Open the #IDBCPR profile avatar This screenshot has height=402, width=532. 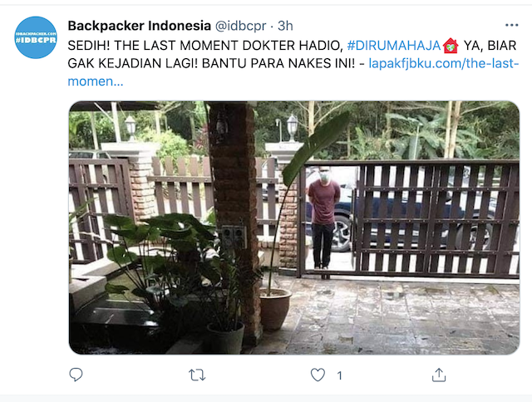click(x=36, y=37)
